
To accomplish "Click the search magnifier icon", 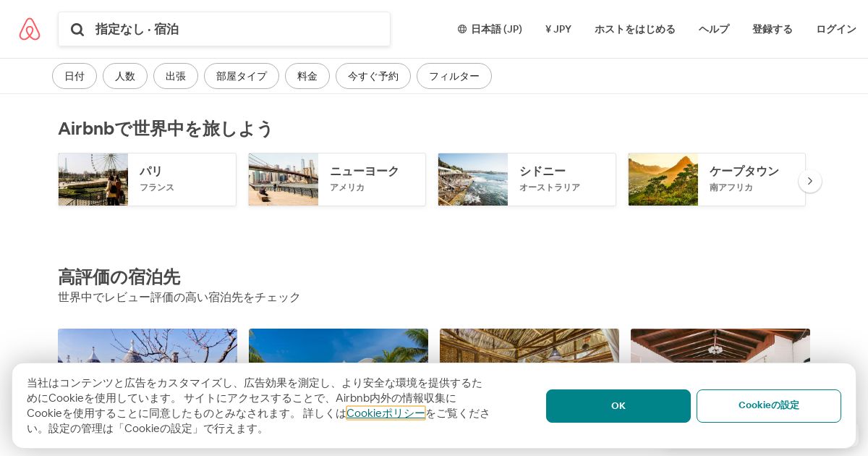I will click(x=77, y=29).
